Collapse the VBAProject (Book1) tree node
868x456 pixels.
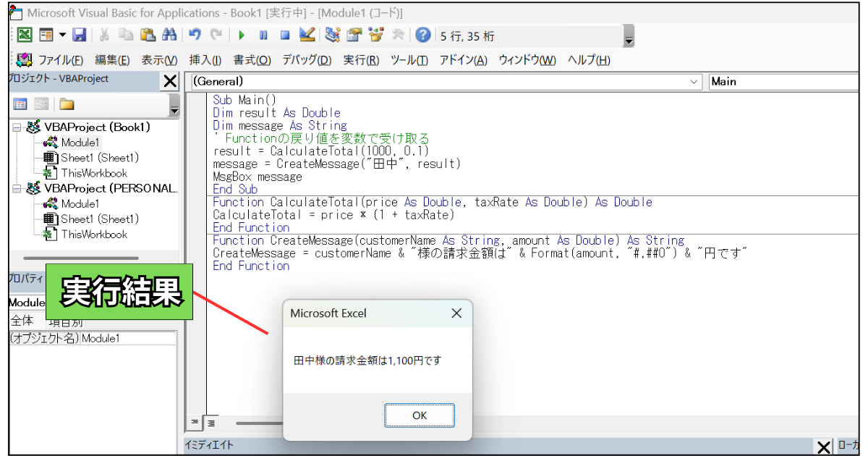(x=17, y=127)
